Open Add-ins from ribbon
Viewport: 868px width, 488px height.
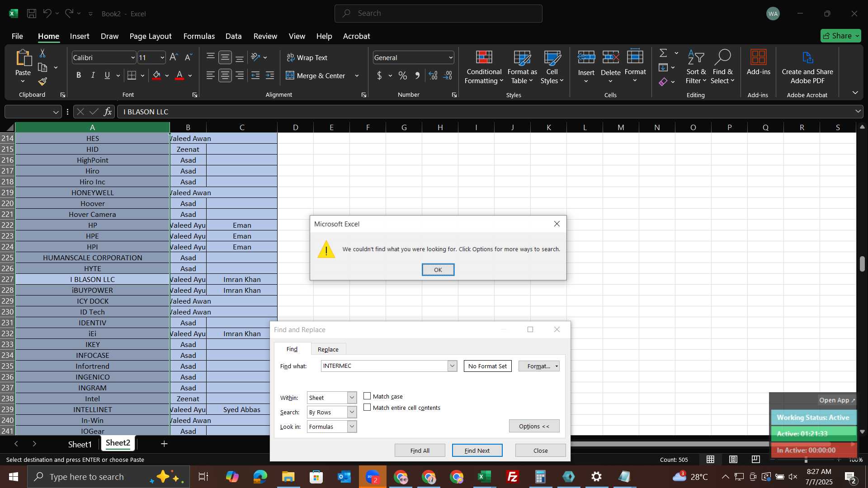tap(758, 62)
